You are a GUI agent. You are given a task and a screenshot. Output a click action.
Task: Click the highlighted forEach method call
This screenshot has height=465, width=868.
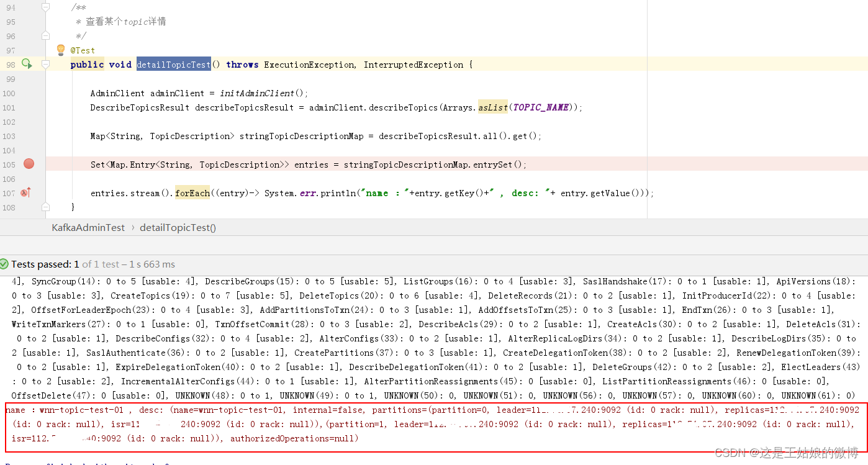192,192
